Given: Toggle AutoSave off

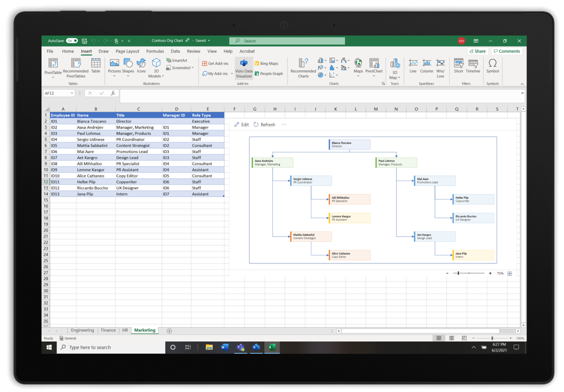Looking at the screenshot, I should pos(71,41).
